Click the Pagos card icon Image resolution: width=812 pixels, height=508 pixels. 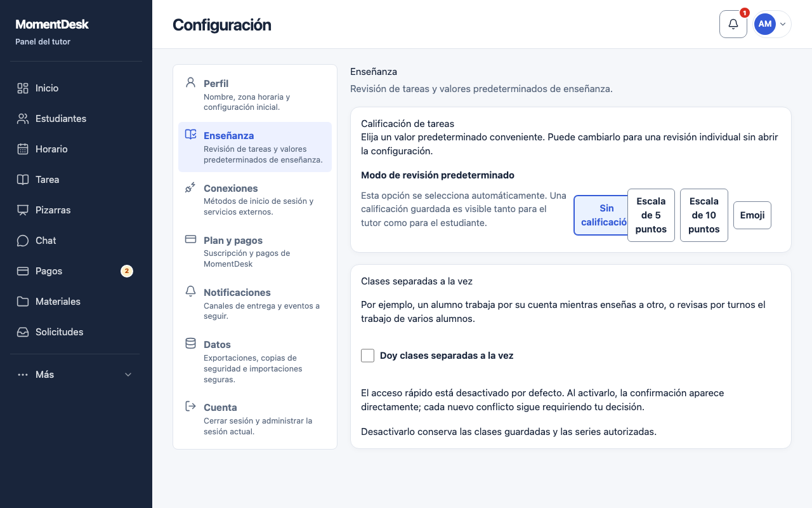[23, 271]
